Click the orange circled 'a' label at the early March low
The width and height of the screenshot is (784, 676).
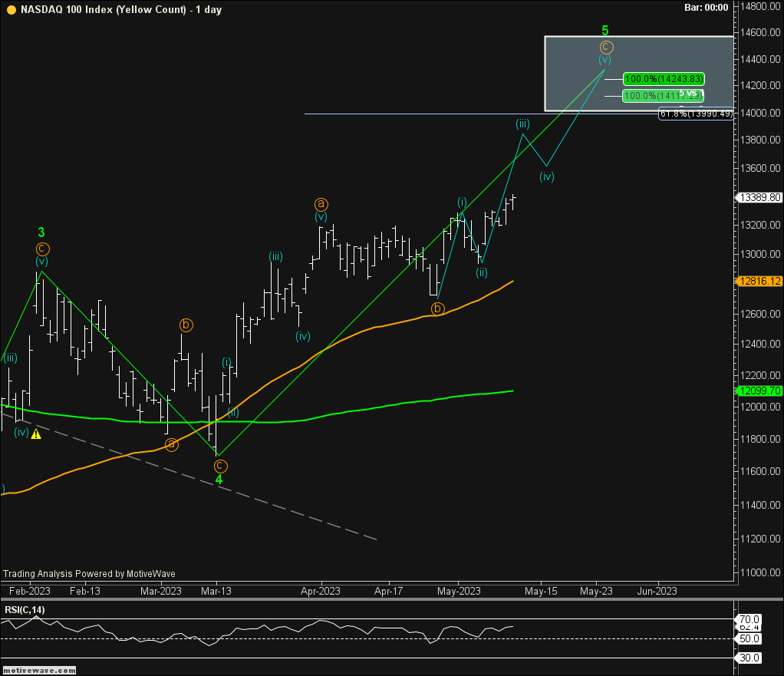point(172,444)
